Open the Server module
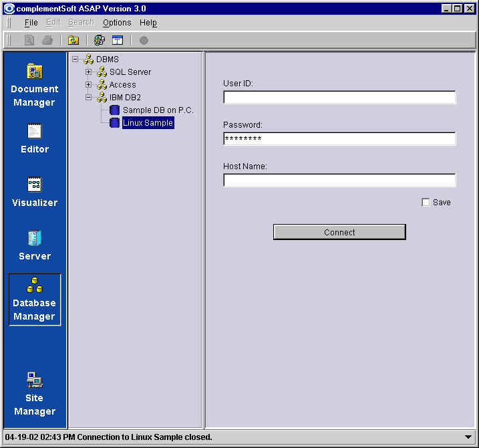 point(35,245)
